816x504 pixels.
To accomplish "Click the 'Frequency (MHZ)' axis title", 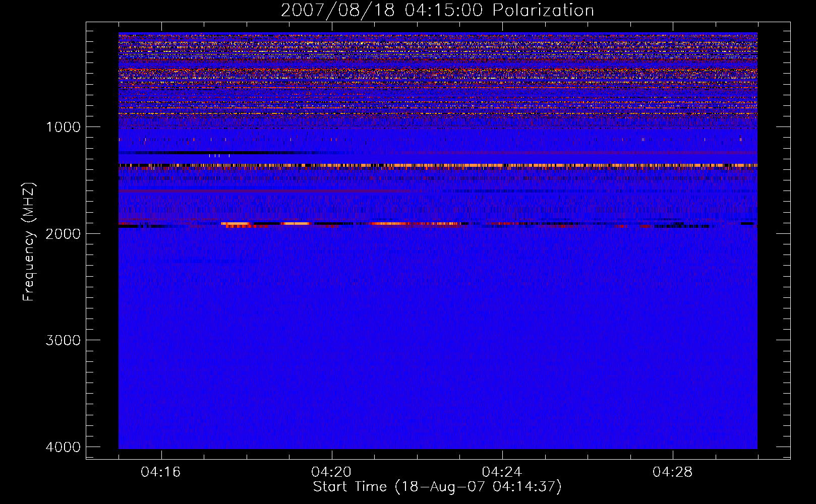I will point(29,242).
